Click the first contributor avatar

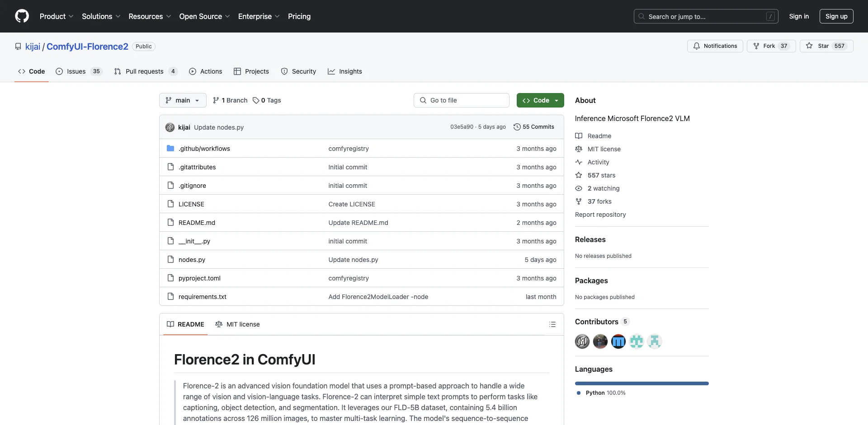coord(582,341)
